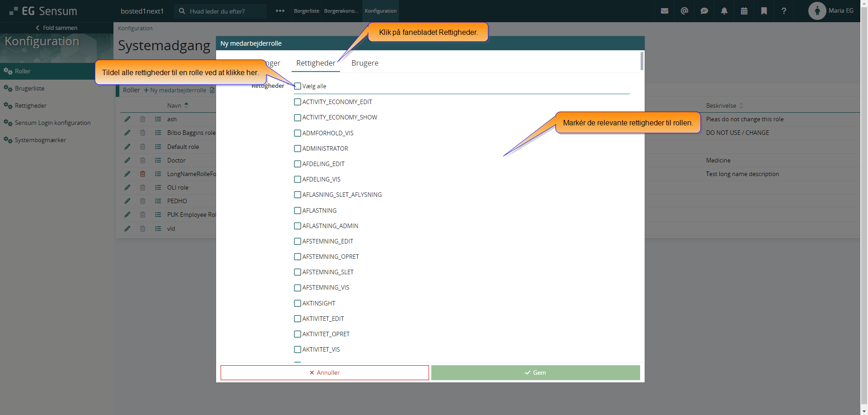Screen dimensions: 868x415
Task: Open the mail envelope icon in header
Action: coord(664,11)
